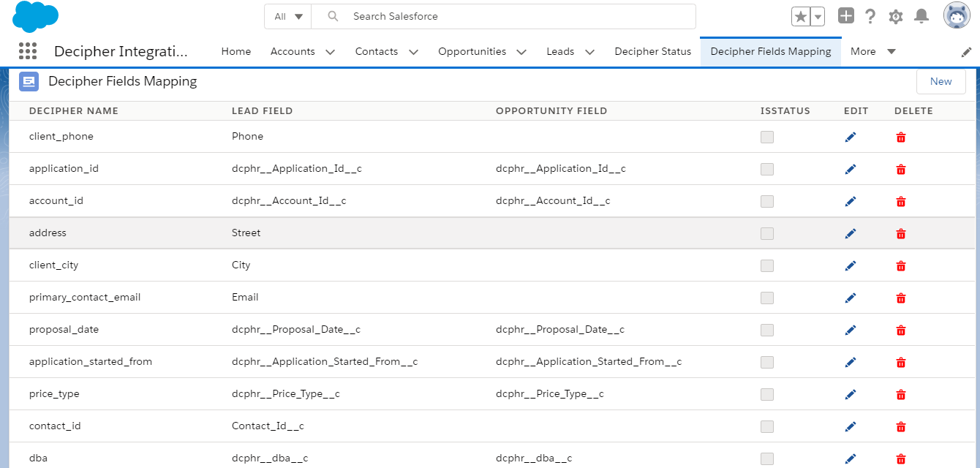Edit the proposal_date mapping
Viewport: 980px width, 468px height.
pyautogui.click(x=850, y=331)
